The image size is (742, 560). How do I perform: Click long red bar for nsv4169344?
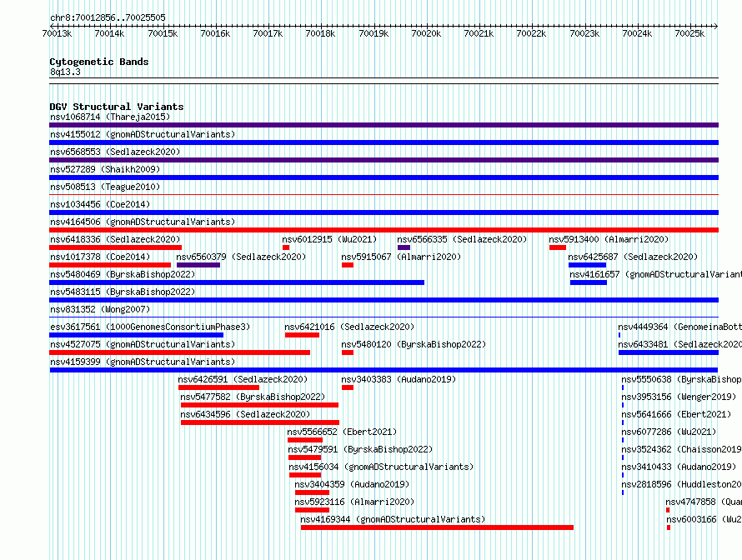click(x=437, y=527)
